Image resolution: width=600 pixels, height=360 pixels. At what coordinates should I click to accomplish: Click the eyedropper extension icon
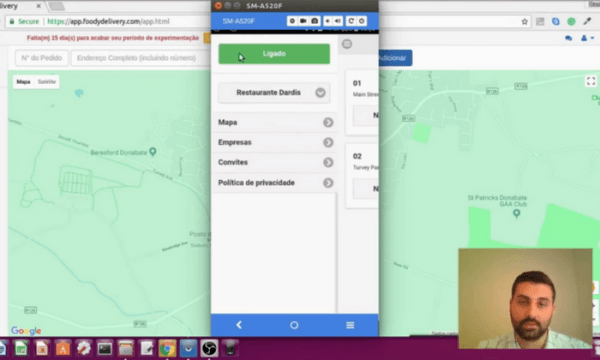tap(587, 21)
